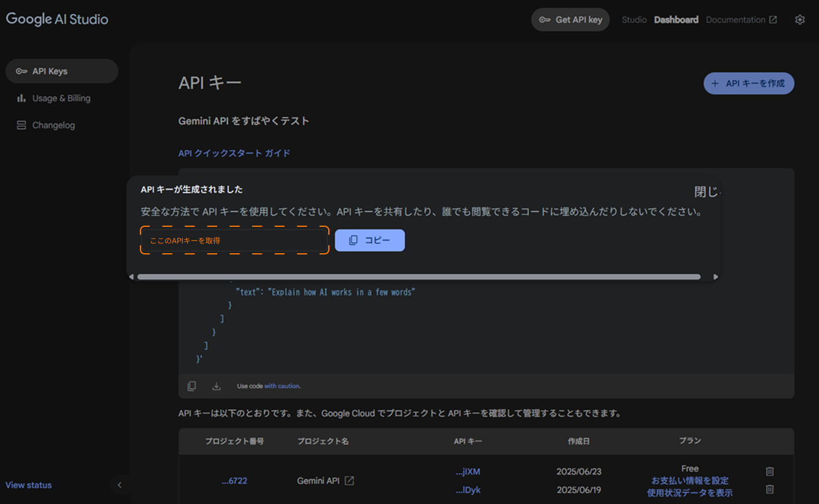Open Documentation external link

click(741, 20)
